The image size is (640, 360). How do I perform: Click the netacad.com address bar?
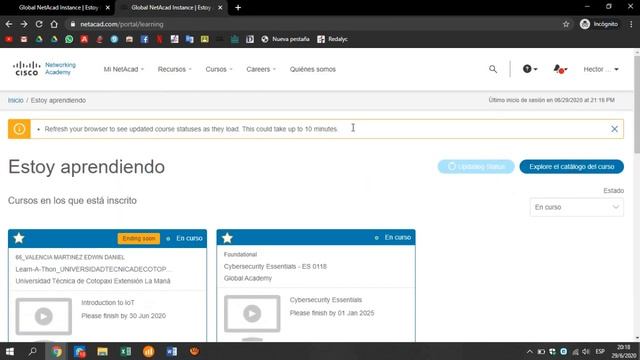pyautogui.click(x=314, y=24)
